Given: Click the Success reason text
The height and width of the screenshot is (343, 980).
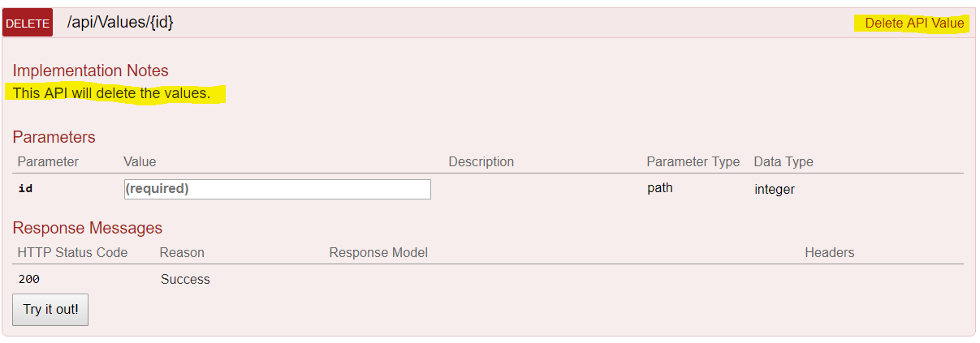Looking at the screenshot, I should [185, 279].
